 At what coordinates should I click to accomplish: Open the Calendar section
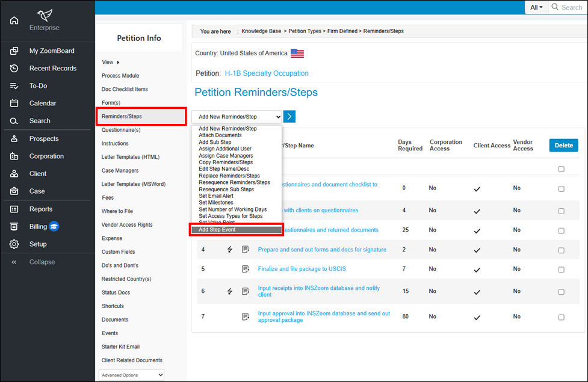[x=43, y=103]
